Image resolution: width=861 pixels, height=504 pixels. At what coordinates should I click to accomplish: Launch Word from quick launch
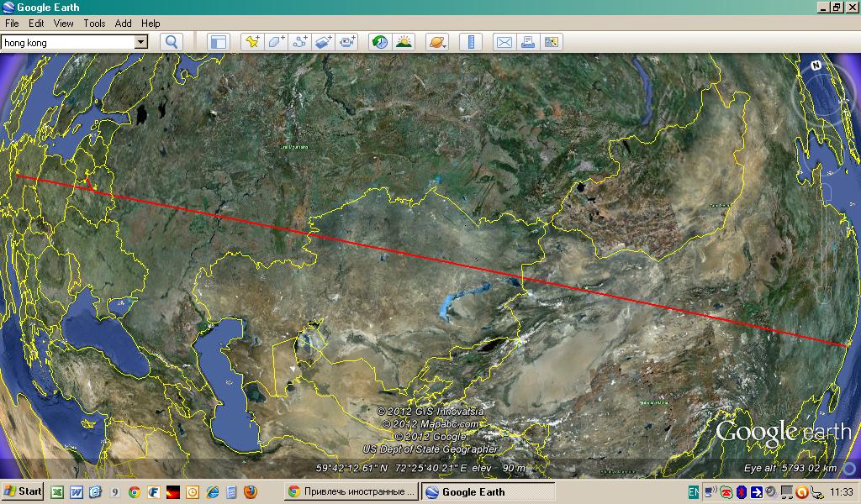click(x=76, y=492)
